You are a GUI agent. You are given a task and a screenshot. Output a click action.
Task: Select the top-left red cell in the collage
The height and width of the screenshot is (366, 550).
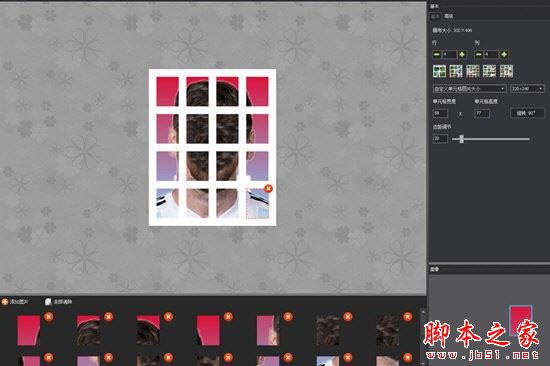(x=167, y=91)
